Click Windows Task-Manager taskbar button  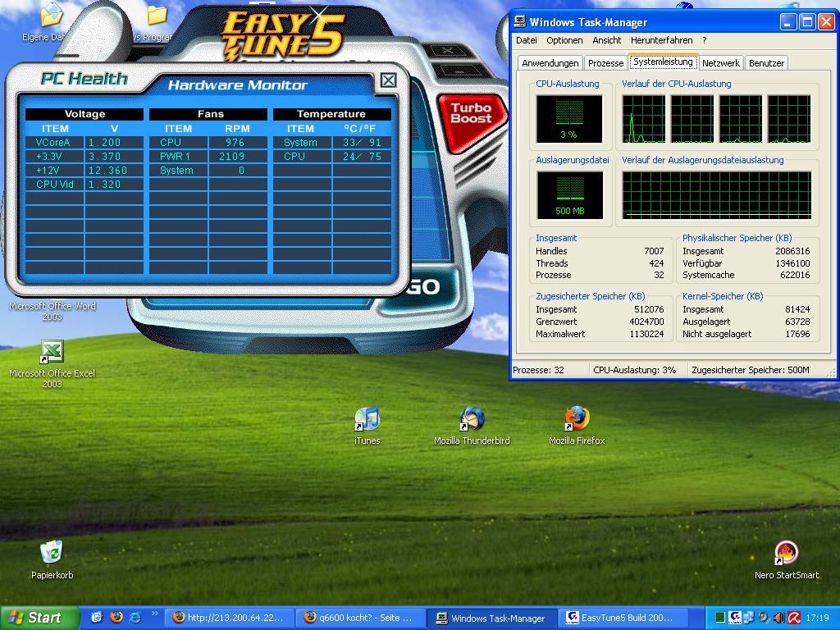click(492, 618)
